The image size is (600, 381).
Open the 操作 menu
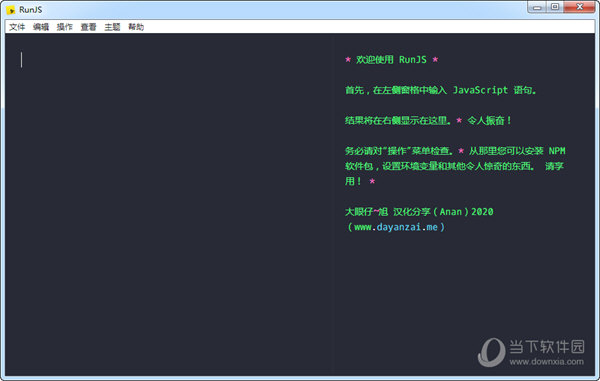click(x=64, y=27)
